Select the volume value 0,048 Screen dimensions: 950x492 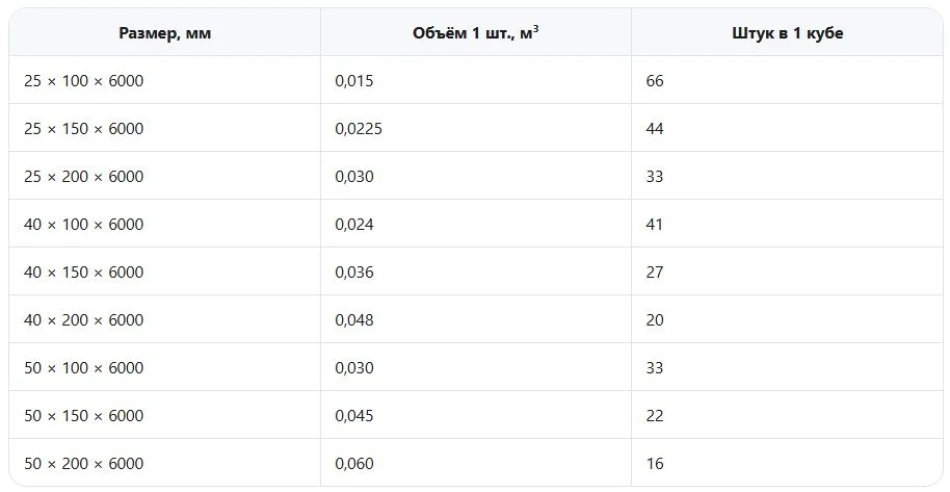pos(354,320)
